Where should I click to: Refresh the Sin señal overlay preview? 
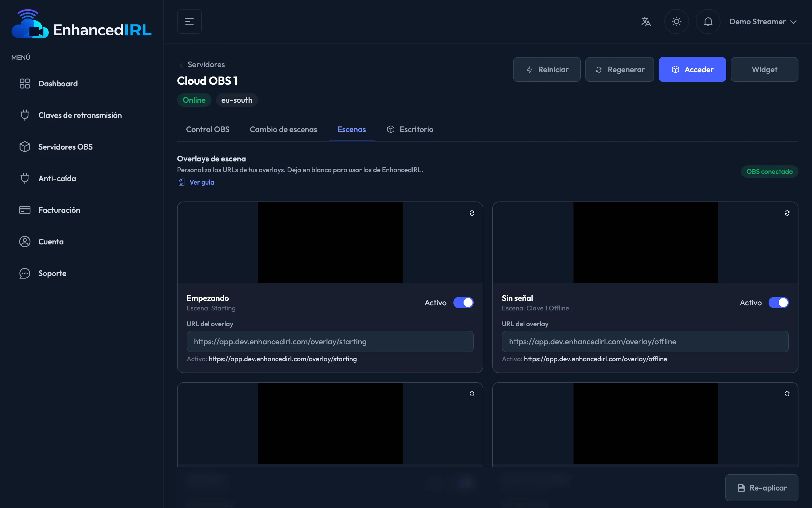(x=787, y=213)
